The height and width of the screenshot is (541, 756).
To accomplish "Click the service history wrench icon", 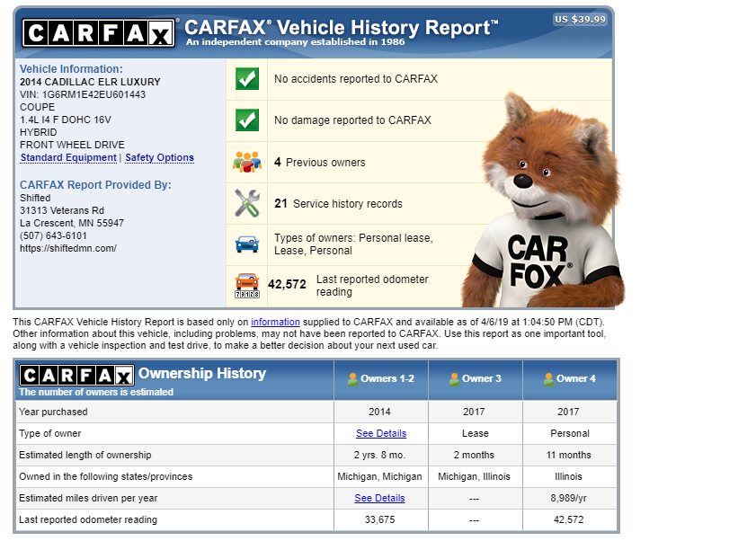I will [x=247, y=204].
